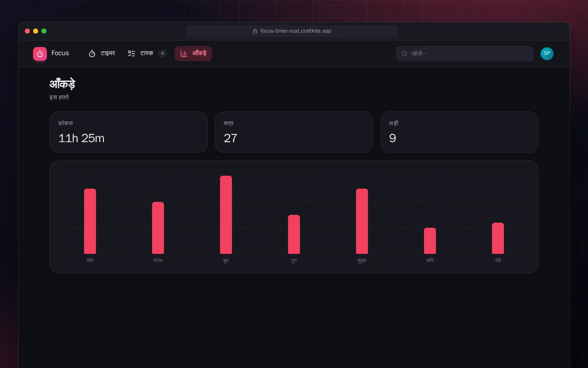
Task: Open the टाइमर tab
Action: 102,53
